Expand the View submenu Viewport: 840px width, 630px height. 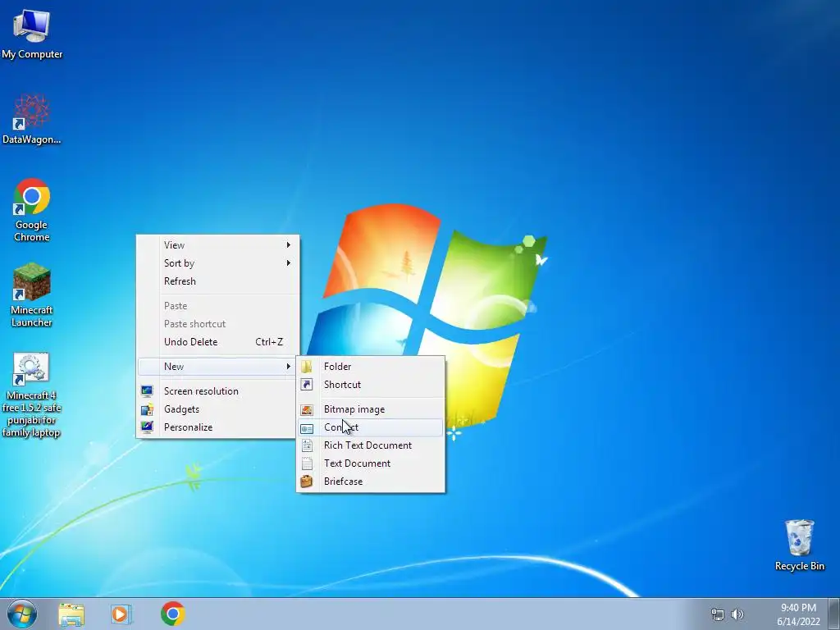(x=217, y=244)
